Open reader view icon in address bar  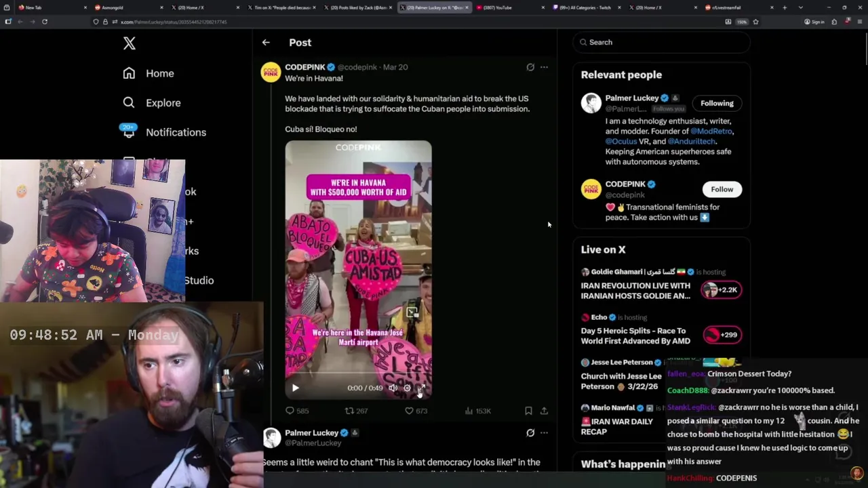[x=728, y=22]
